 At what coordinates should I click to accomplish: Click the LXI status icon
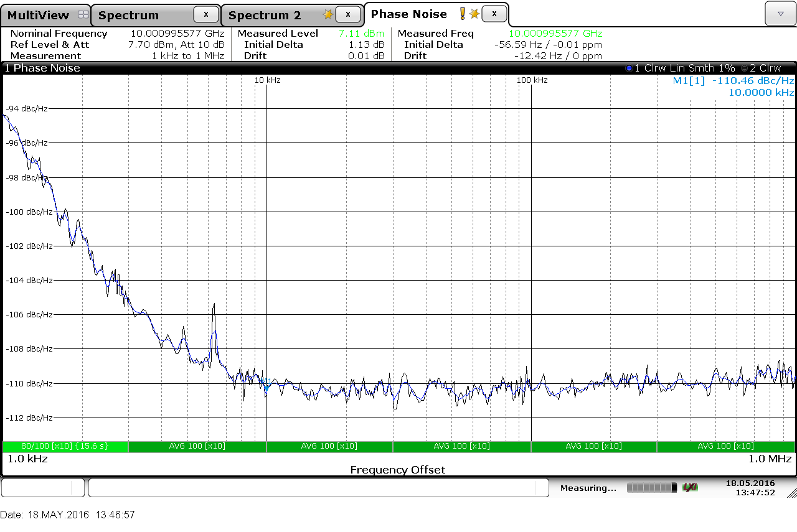(689, 487)
